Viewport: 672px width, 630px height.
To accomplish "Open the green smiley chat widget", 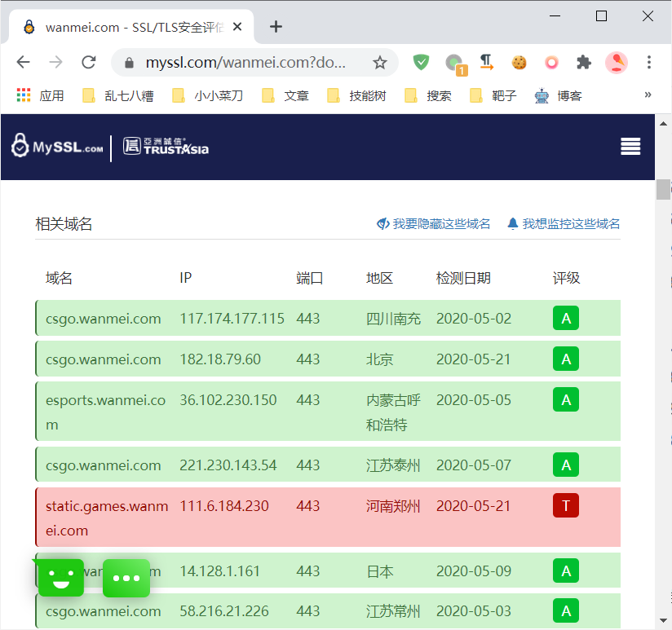I will click(61, 578).
